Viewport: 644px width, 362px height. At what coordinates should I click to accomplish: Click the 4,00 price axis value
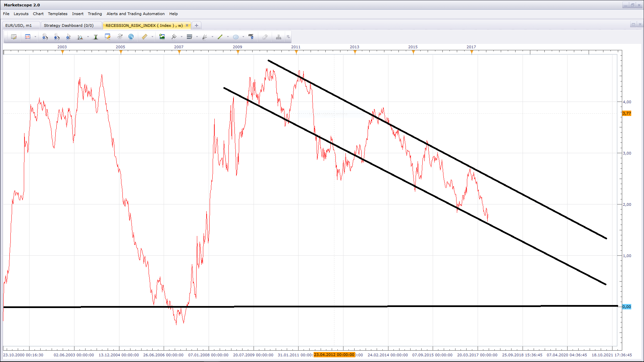[x=627, y=102]
